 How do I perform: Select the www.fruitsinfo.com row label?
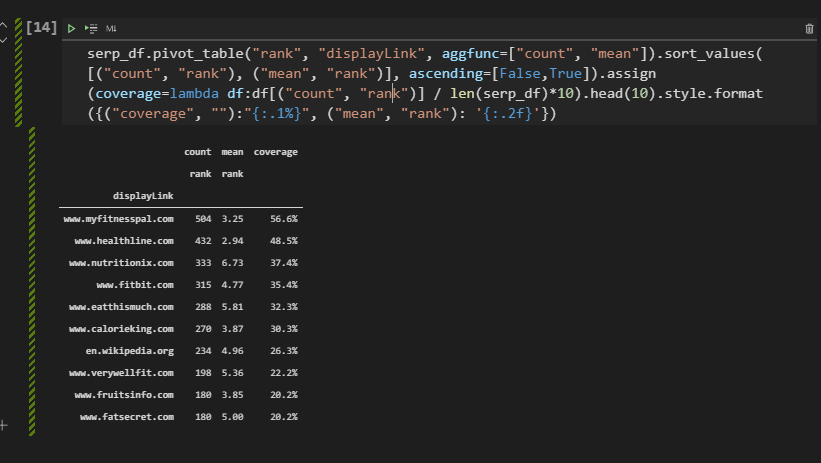click(x=124, y=395)
